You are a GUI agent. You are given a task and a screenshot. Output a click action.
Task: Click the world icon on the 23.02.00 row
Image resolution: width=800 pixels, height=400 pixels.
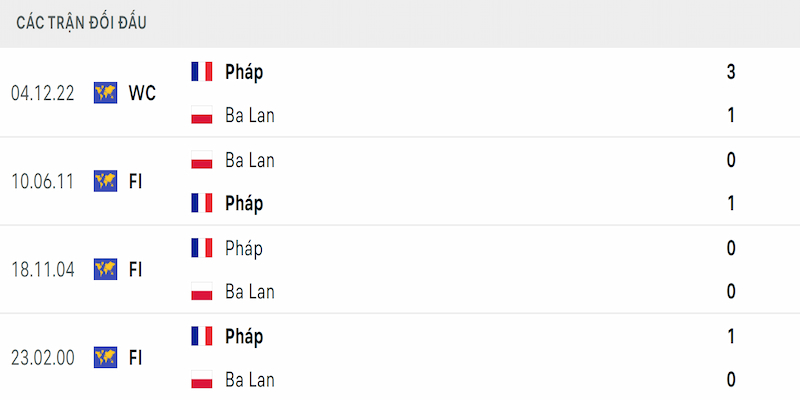point(106,357)
